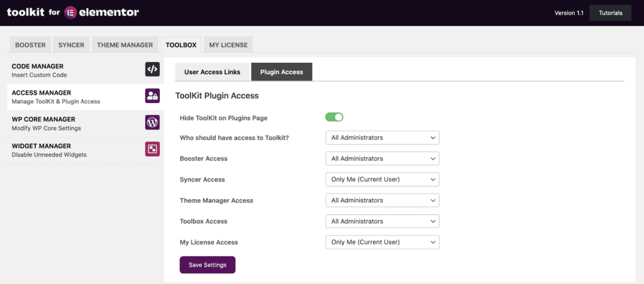The width and height of the screenshot is (644, 284).
Task: Select the Toolbox tab
Action: [181, 45]
